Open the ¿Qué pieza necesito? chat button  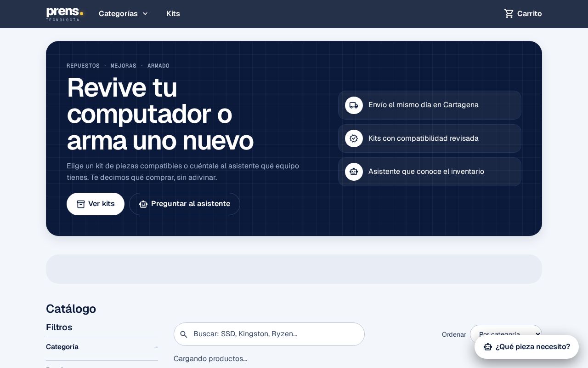(x=526, y=347)
